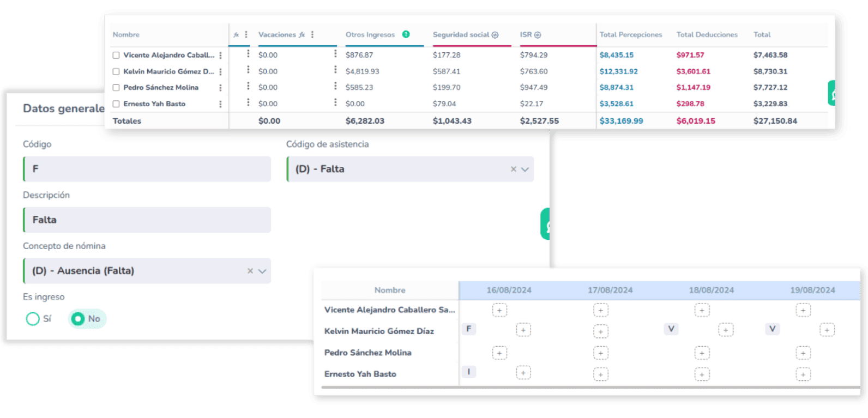Open row options for Pedro Sánchez Molina
The height and width of the screenshot is (418, 868).
click(220, 88)
